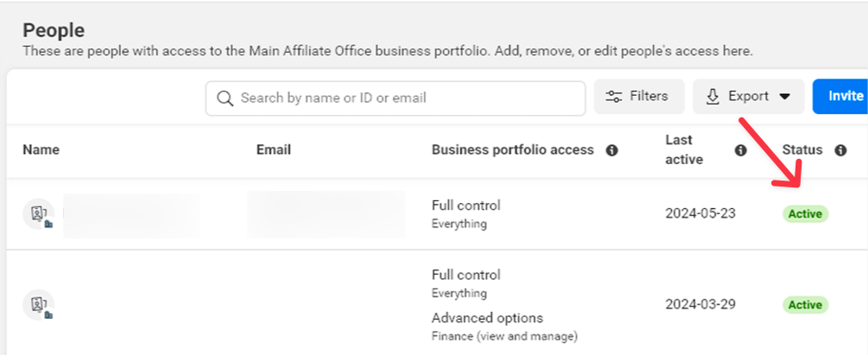Click info icon beside Business portfolio access

pyautogui.click(x=612, y=150)
